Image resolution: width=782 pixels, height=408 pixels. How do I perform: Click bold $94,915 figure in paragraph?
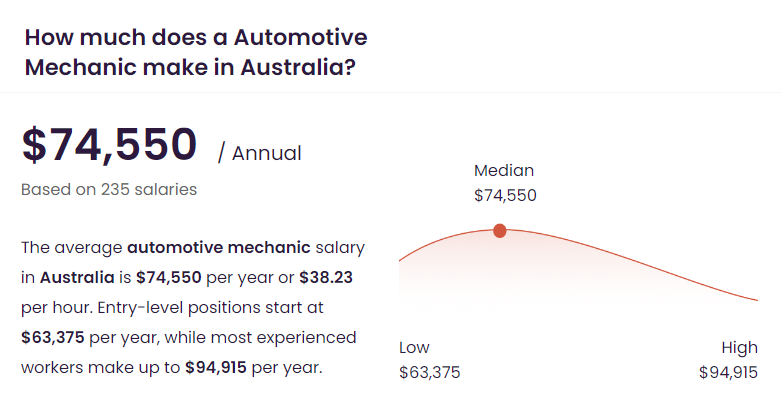(216, 368)
